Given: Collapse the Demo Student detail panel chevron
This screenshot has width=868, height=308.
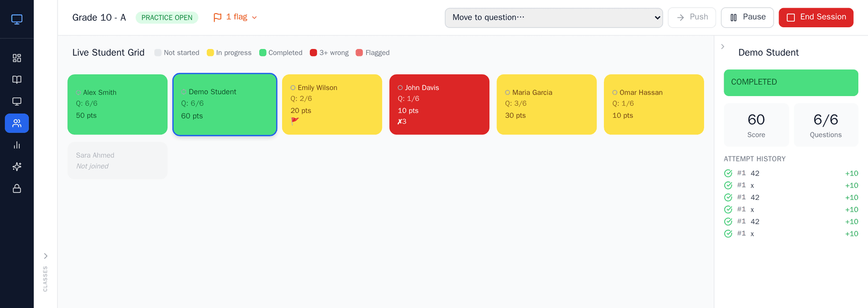Looking at the screenshot, I should point(723,47).
